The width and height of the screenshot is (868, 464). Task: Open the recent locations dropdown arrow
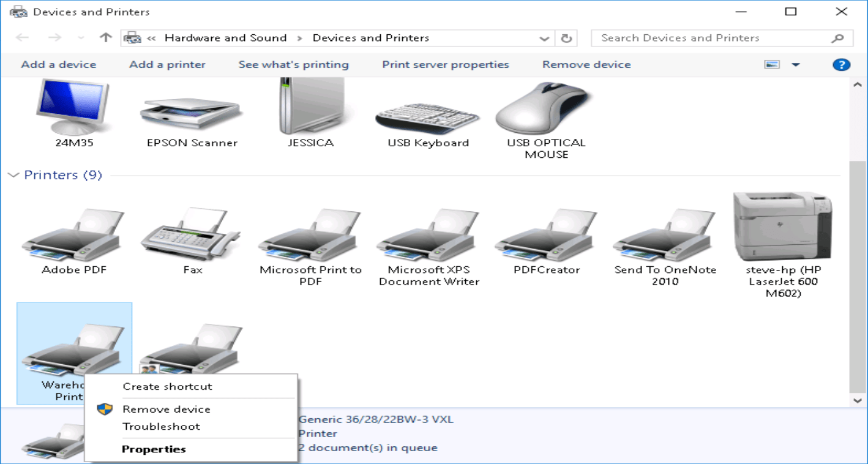click(81, 38)
